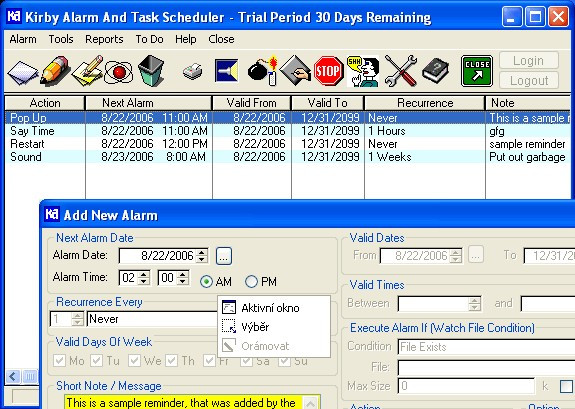The height and width of the screenshot is (409, 575).
Task: Sort by Action column header
Action: coord(45,103)
